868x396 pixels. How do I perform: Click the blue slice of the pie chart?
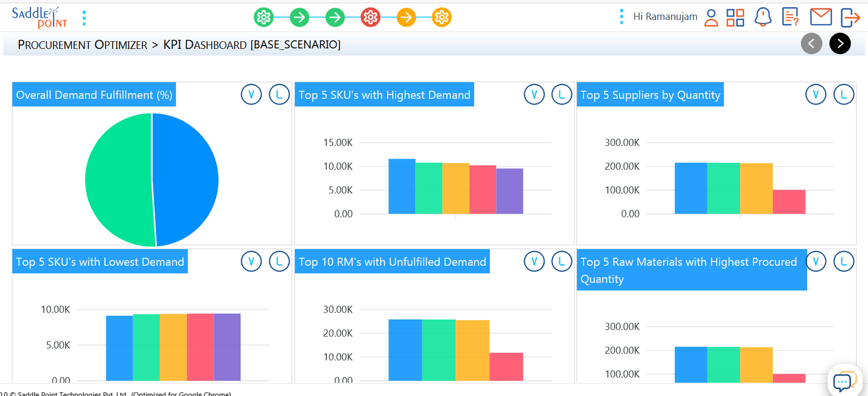(x=187, y=179)
